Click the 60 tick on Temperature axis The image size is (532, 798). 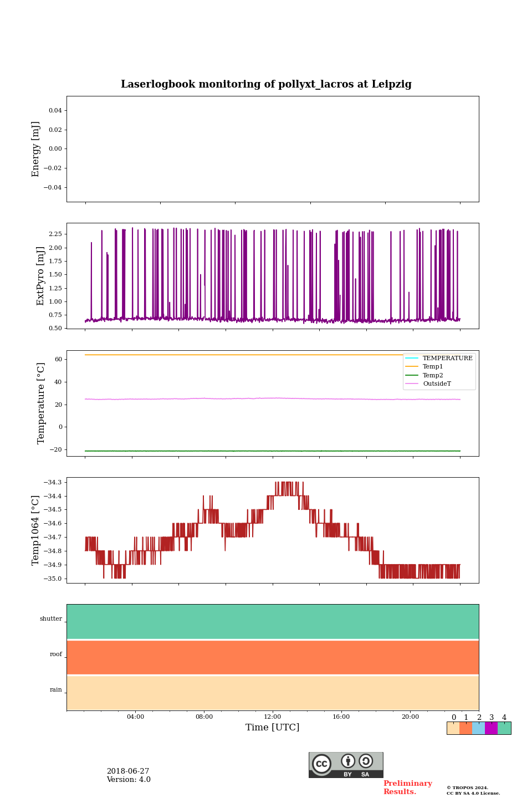(59, 360)
